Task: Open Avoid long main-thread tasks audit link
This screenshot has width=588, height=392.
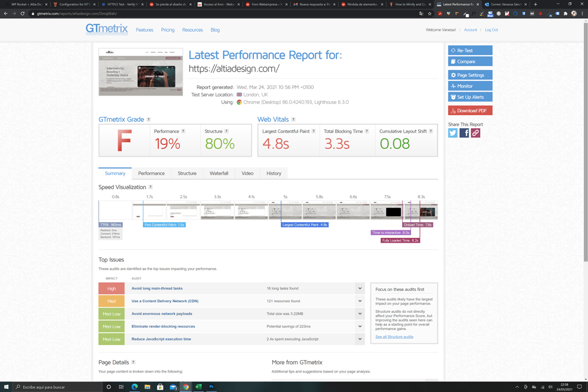Action: (x=157, y=289)
